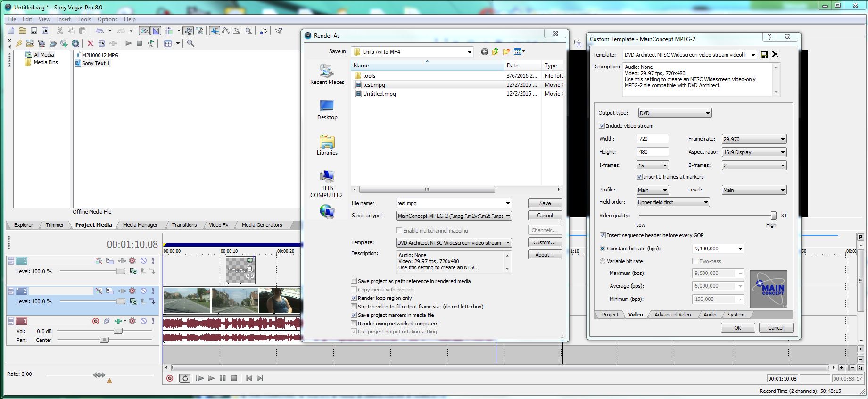This screenshot has height=399, width=868.
Task: Uncheck Insert I-frames at markers
Action: point(639,177)
